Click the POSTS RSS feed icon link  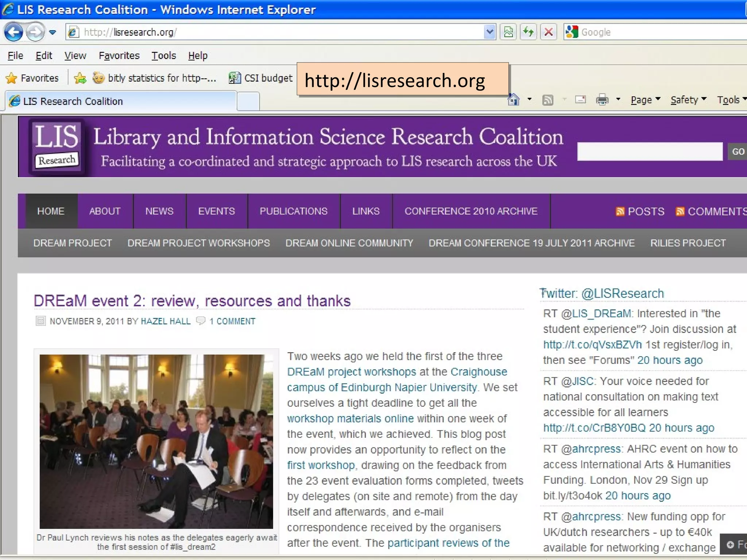tap(640, 211)
